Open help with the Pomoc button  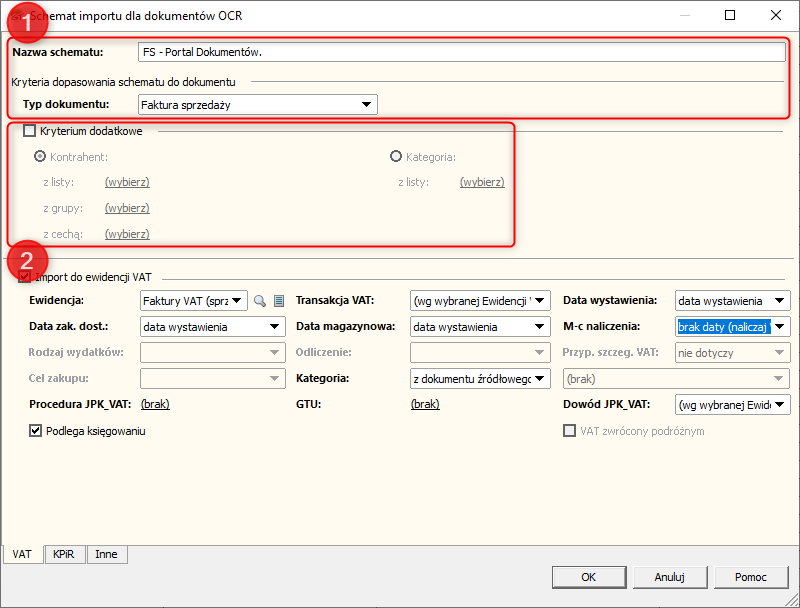[x=751, y=577]
